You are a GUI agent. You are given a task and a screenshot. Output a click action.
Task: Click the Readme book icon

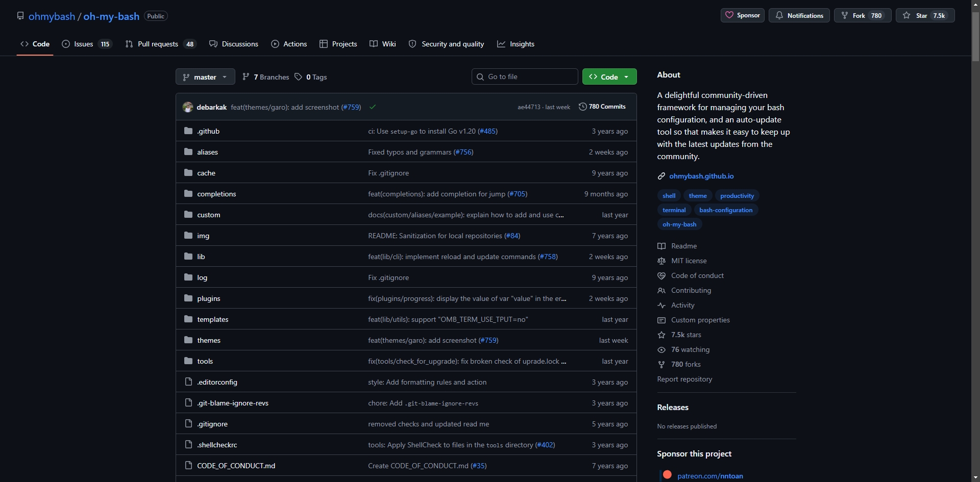661,246
